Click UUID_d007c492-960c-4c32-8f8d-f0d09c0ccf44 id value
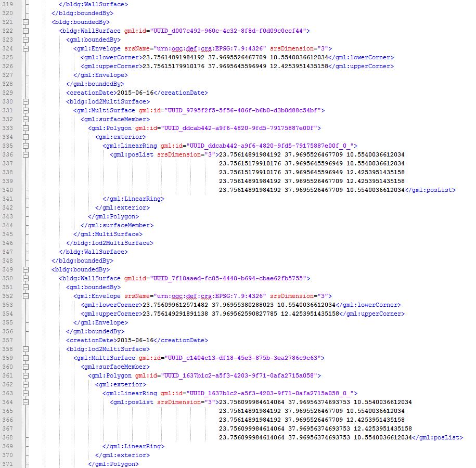This screenshot has height=468, width=476. pos(228,31)
